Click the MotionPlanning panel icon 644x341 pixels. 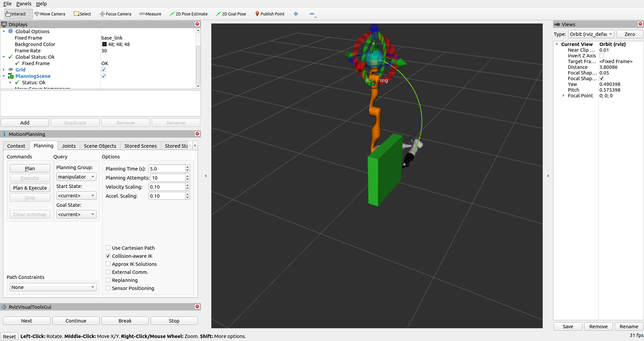(x=4, y=134)
